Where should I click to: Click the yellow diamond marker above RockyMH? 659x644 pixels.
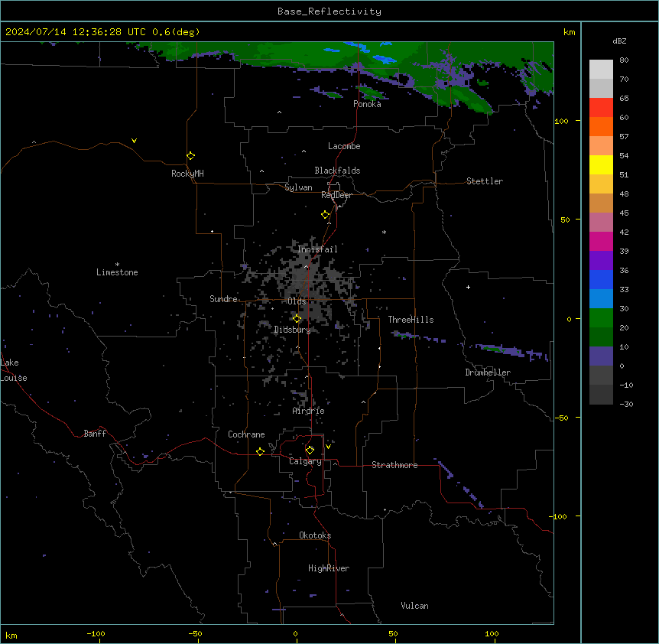tap(191, 156)
